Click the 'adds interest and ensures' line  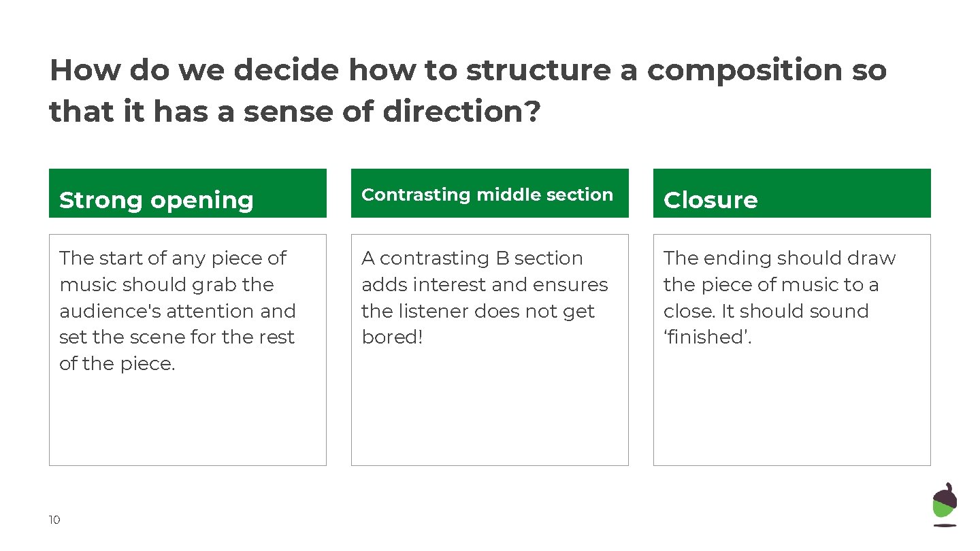485,285
